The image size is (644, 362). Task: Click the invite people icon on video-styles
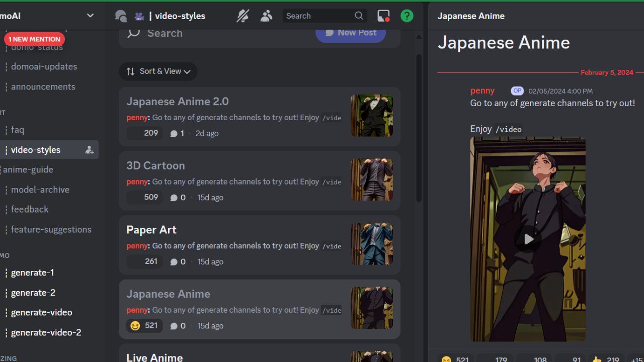(x=90, y=150)
